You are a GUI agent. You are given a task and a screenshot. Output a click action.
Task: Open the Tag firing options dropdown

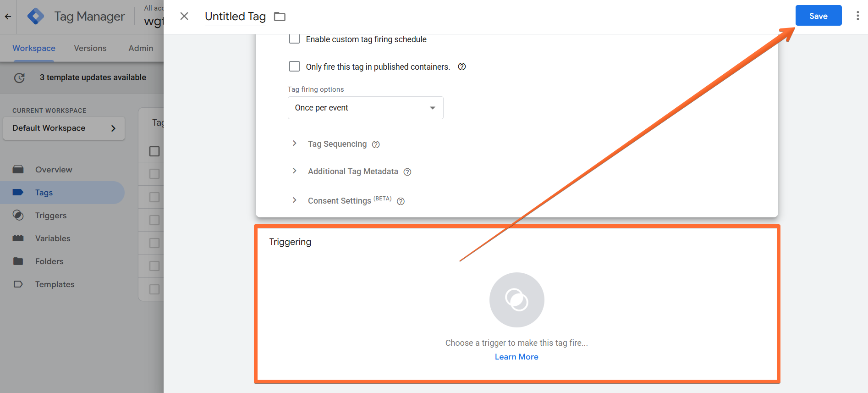pyautogui.click(x=365, y=108)
